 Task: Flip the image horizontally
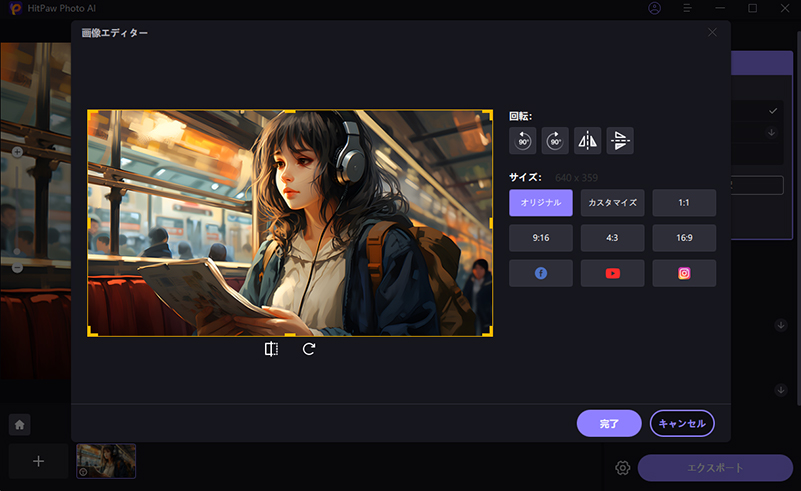587,141
